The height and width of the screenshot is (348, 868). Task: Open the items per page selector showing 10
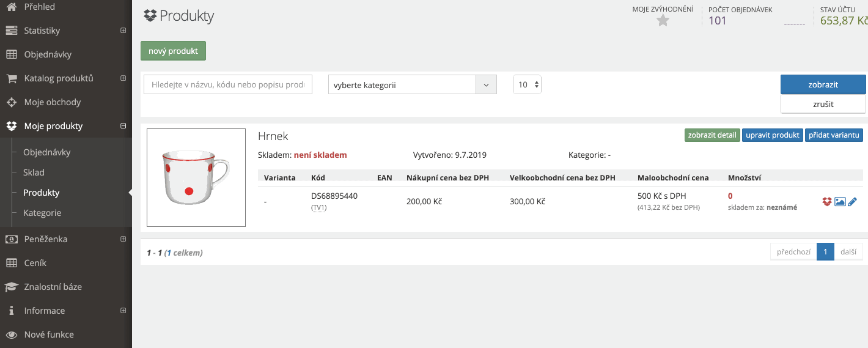pyautogui.click(x=527, y=84)
